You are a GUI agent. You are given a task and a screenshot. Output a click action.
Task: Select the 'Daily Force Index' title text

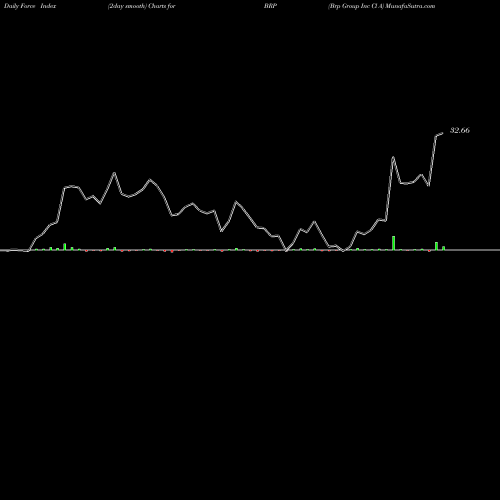(30, 6)
